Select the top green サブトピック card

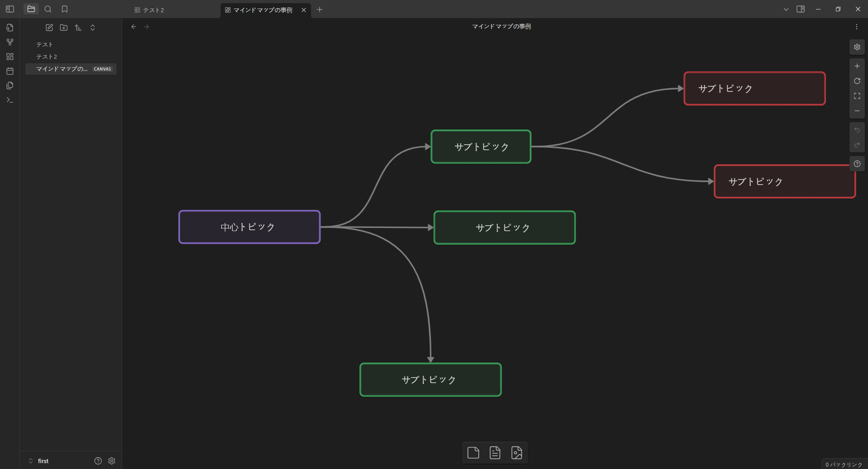tap(481, 147)
